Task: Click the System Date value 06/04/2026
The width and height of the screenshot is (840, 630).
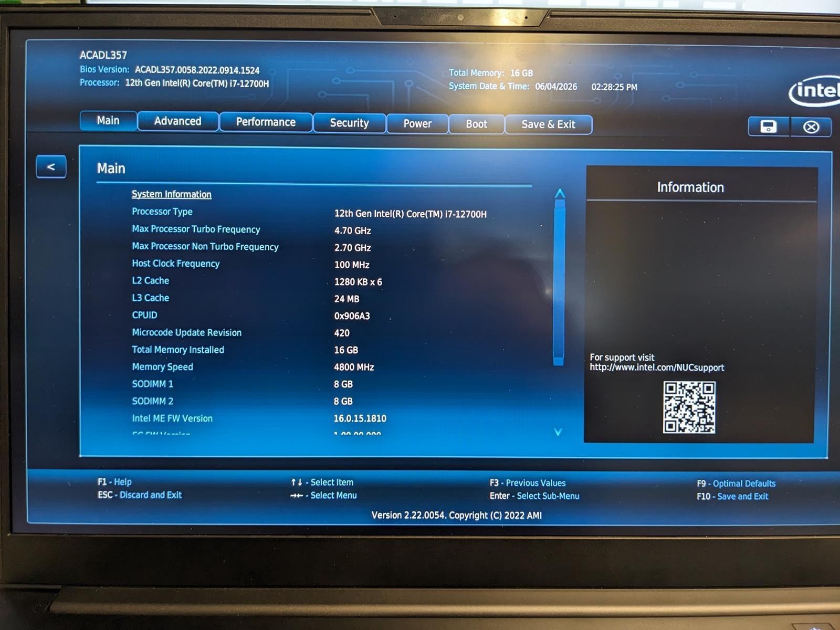Action: point(556,87)
